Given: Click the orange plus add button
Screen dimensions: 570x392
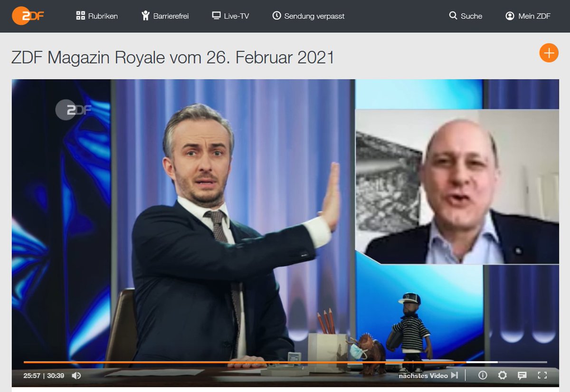Looking at the screenshot, I should [549, 53].
